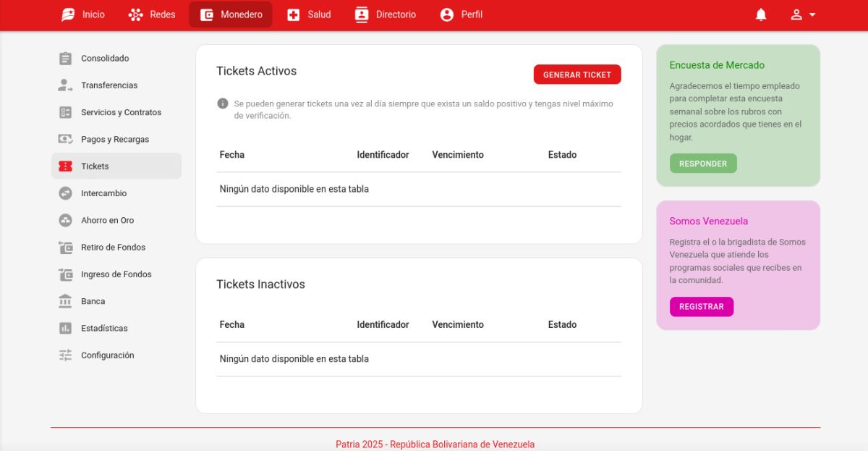Click the Banca bank building icon
The width and height of the screenshot is (868, 451).
pos(65,301)
